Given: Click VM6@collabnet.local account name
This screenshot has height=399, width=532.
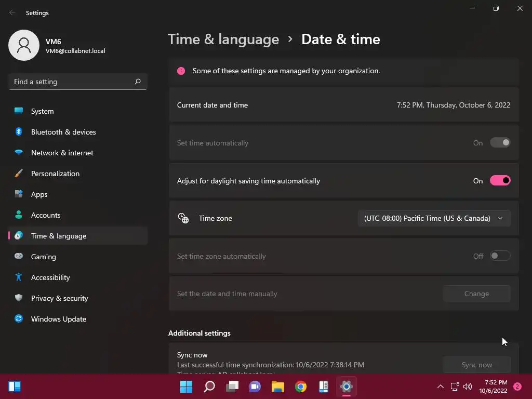Looking at the screenshot, I should (x=75, y=51).
